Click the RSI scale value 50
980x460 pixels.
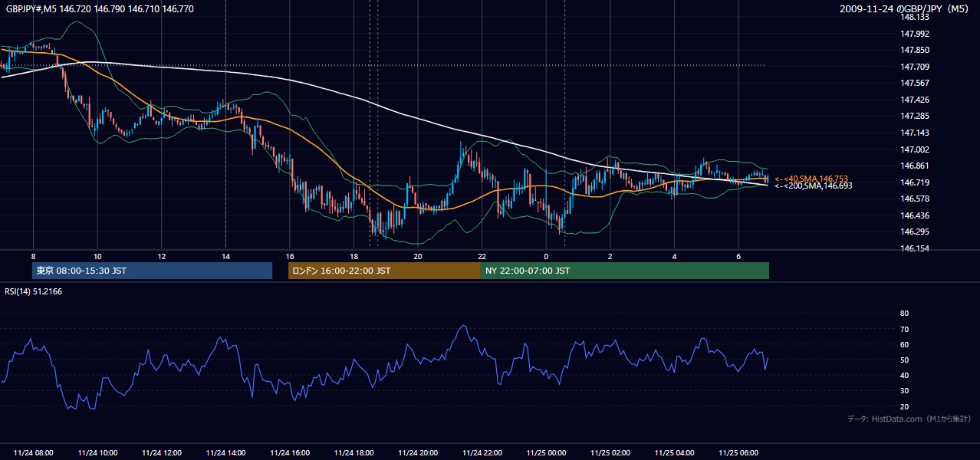point(904,360)
